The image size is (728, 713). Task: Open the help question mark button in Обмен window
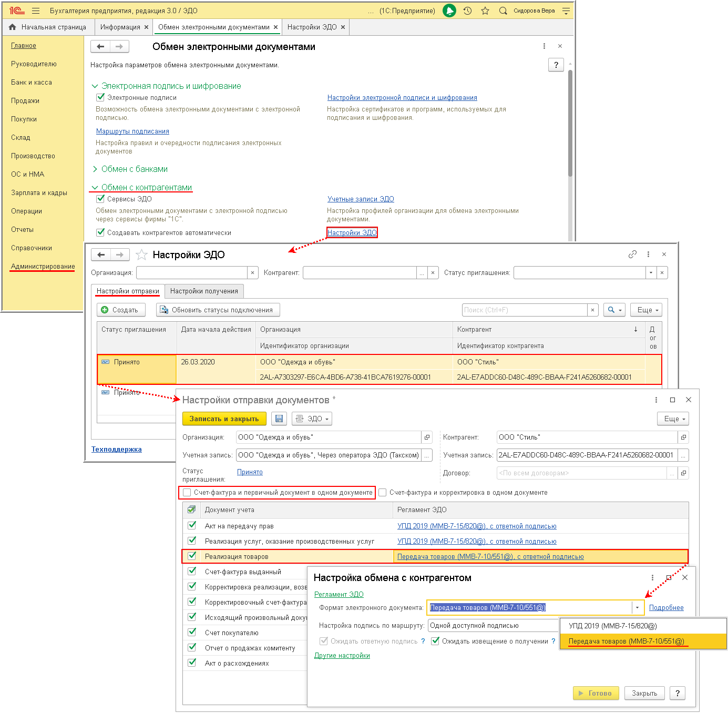click(556, 65)
